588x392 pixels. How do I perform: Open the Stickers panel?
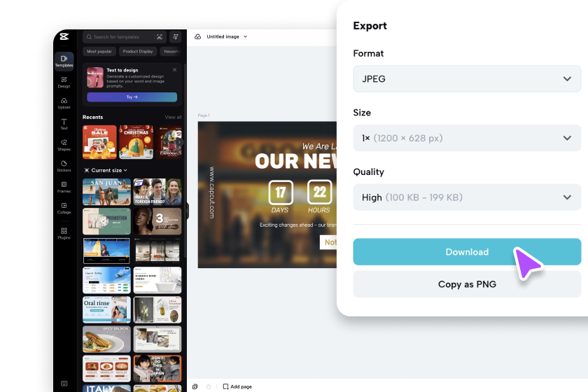(64, 165)
